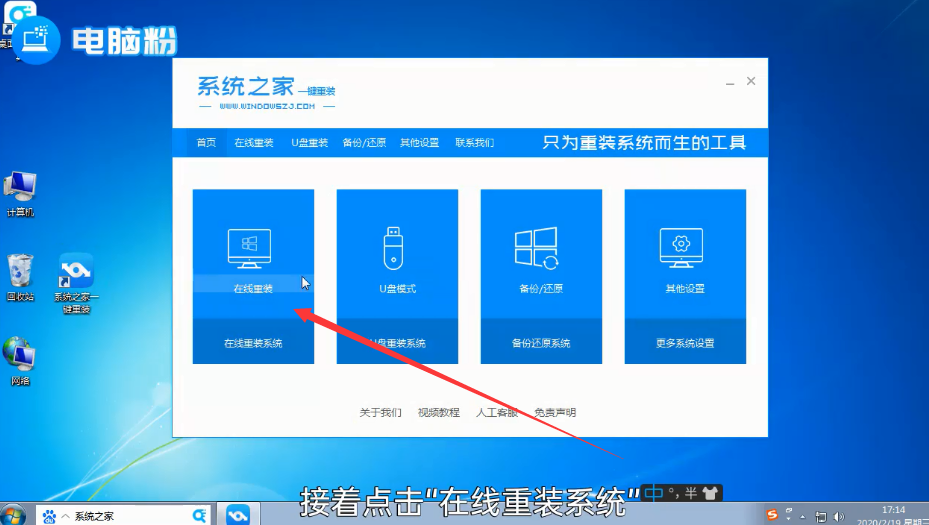Viewport: 929px width, 525px height.
Task: Switch to the 首页 tab
Action: (x=206, y=142)
